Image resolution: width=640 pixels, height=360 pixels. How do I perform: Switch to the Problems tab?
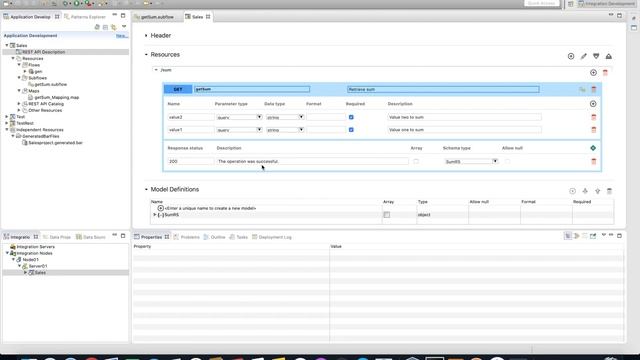(187, 237)
